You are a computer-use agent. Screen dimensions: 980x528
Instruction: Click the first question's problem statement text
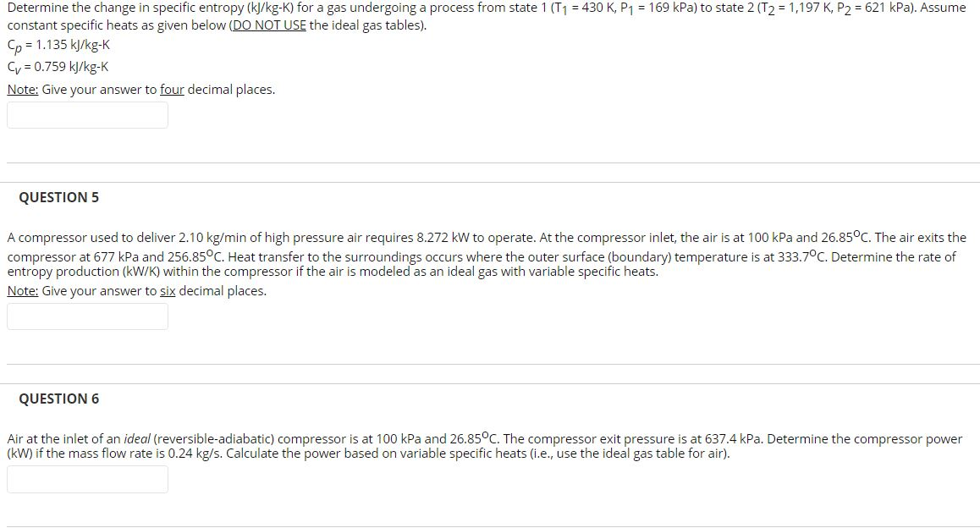tap(482, 15)
